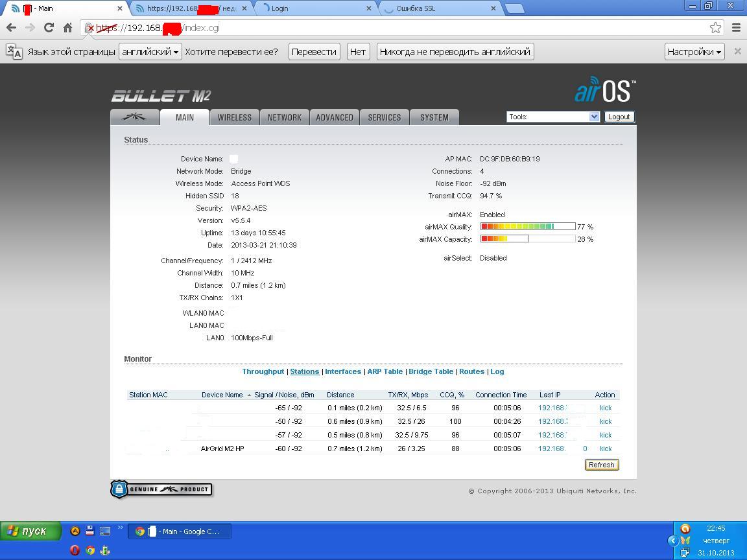Viewport: 747px width, 560px height.
Task: Close the translate bar
Action: coord(737,51)
